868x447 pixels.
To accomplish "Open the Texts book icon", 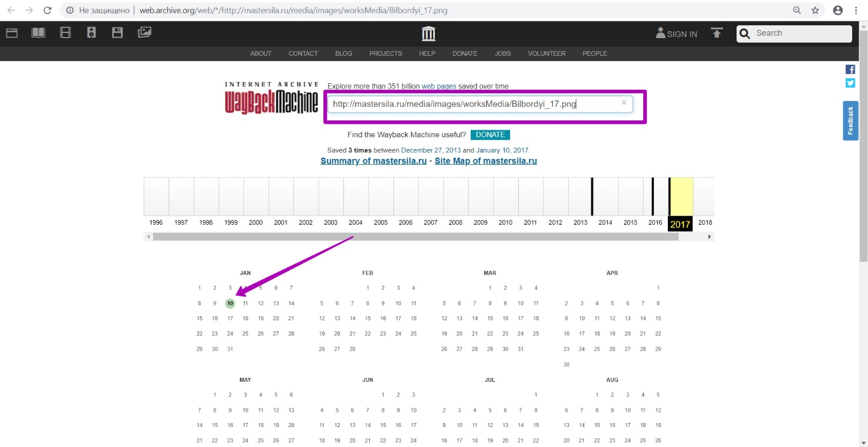I will click(x=38, y=33).
